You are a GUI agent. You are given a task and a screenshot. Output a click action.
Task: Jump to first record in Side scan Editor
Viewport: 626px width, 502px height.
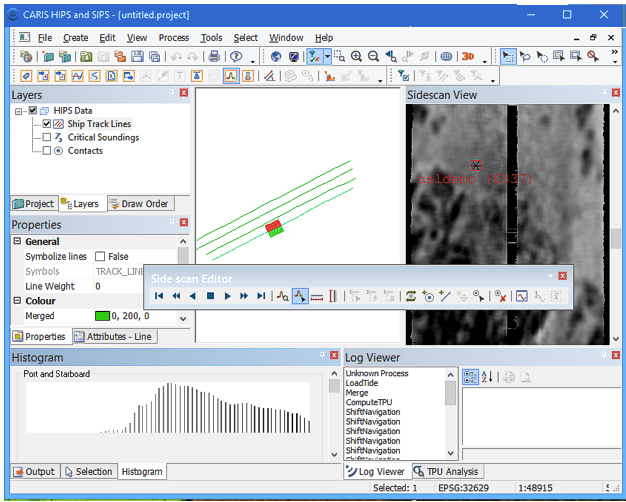159,296
